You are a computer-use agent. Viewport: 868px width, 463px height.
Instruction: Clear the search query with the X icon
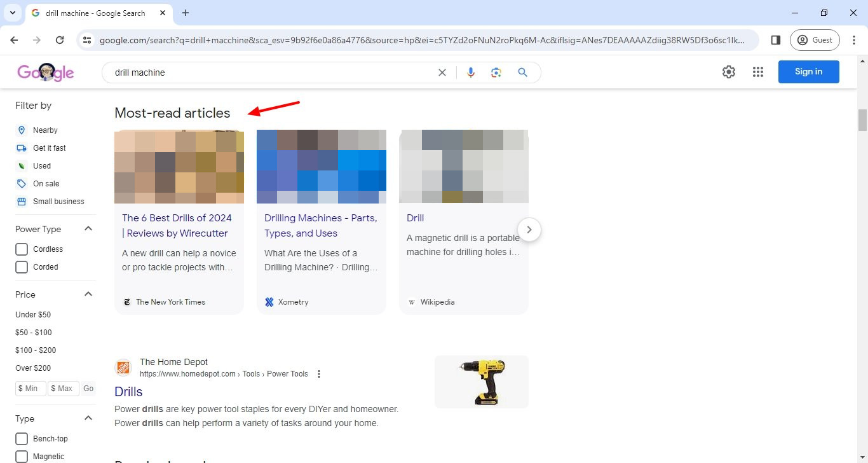(x=442, y=72)
